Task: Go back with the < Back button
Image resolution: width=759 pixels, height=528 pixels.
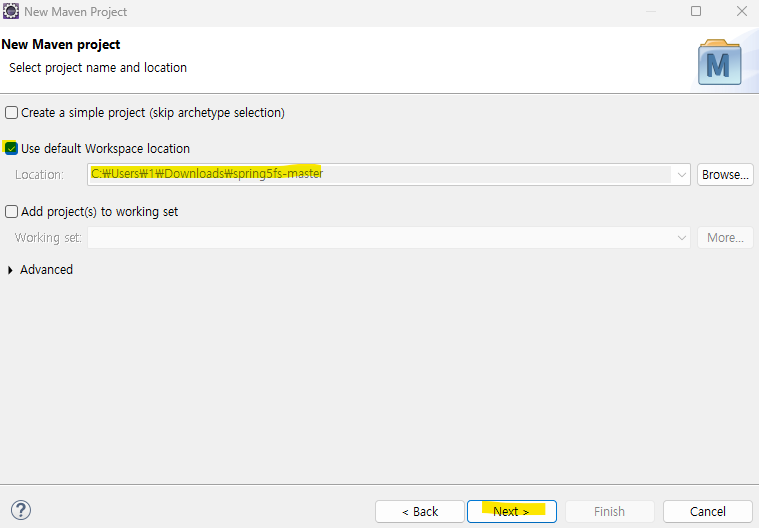Action: coord(420,512)
